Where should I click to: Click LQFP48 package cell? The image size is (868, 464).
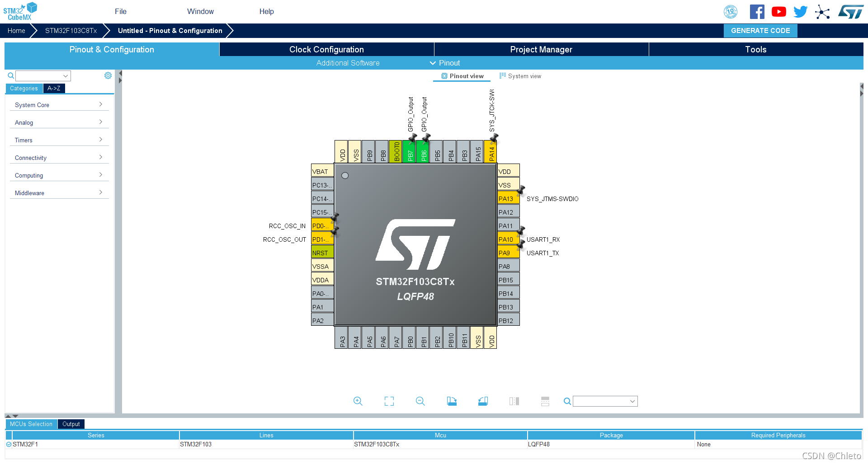[611, 444]
